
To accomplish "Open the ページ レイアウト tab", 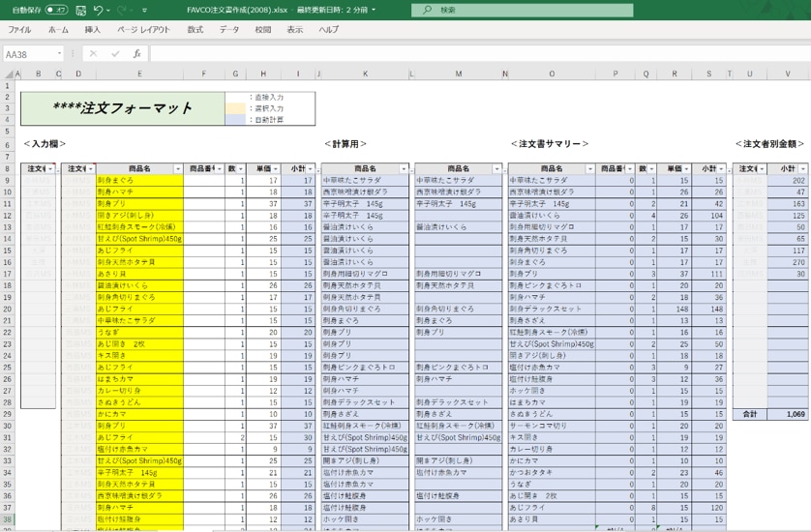I will pos(143,29).
